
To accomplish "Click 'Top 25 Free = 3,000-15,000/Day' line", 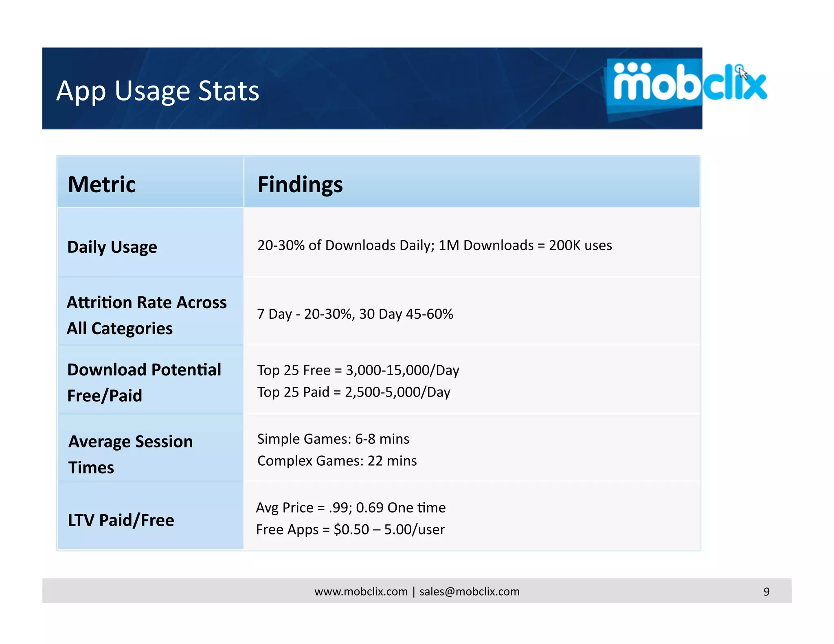I will 358,370.
